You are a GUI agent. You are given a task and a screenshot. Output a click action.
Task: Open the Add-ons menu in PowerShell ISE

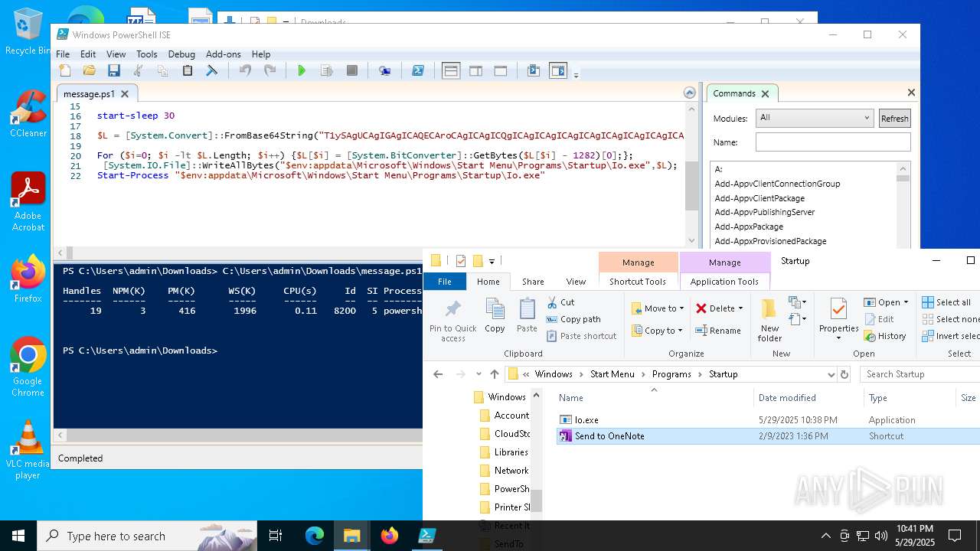[x=224, y=54]
